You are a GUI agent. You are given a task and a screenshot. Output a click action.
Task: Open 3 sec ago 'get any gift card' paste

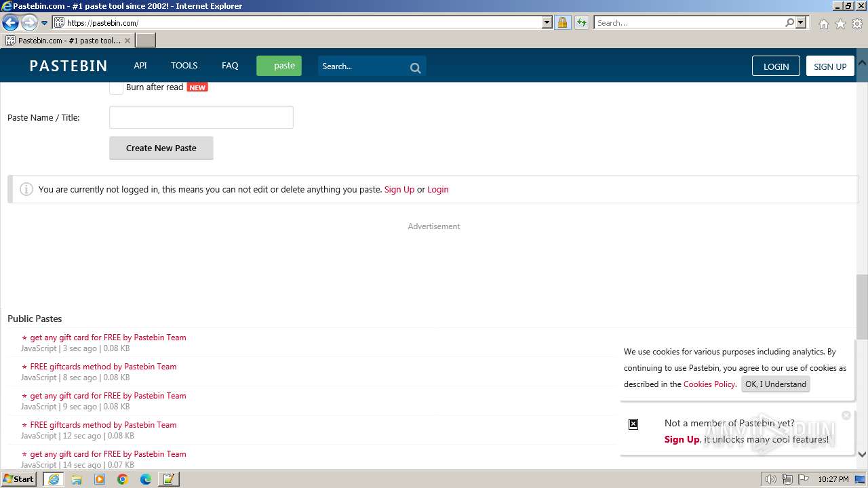tap(108, 337)
